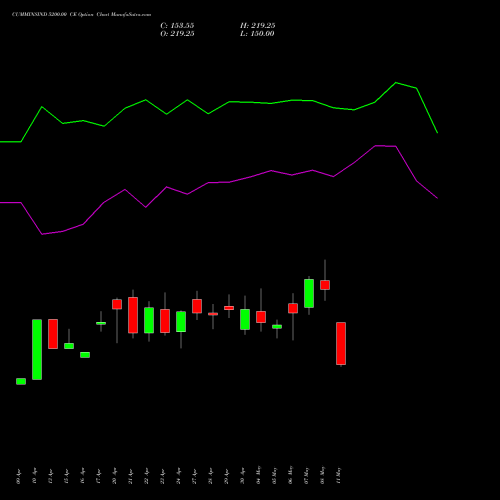Click the green candle for 24 Apr
The image size is (500, 500).
(181, 322)
